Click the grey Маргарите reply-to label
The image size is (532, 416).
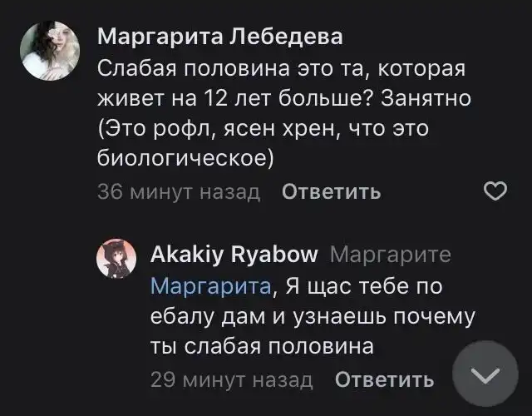point(396,254)
